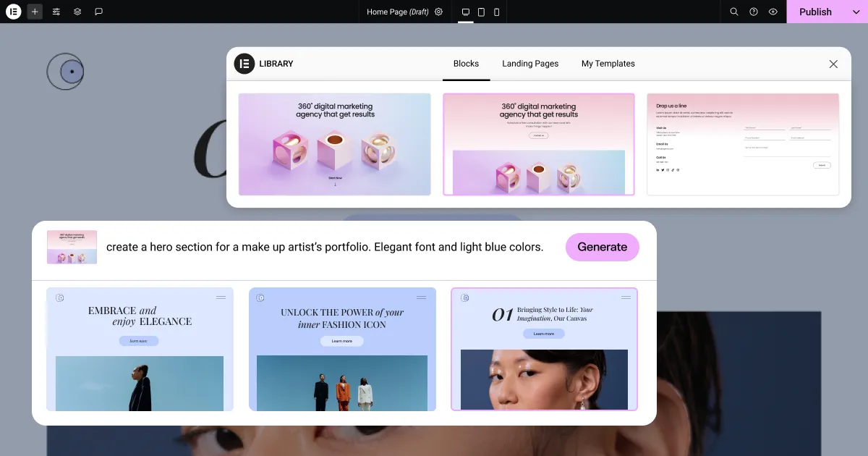Open the Add Element panel
Viewport: 868px width, 456px height.
[35, 12]
